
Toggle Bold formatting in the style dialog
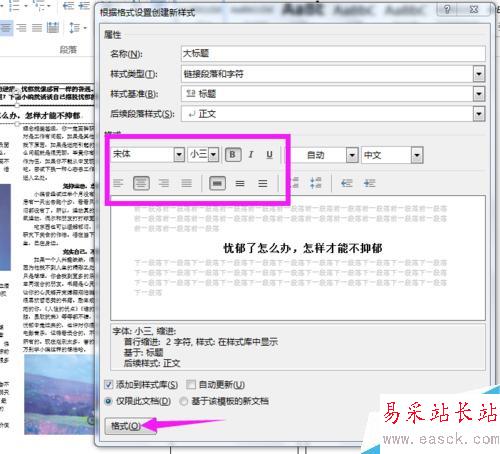[233, 154]
